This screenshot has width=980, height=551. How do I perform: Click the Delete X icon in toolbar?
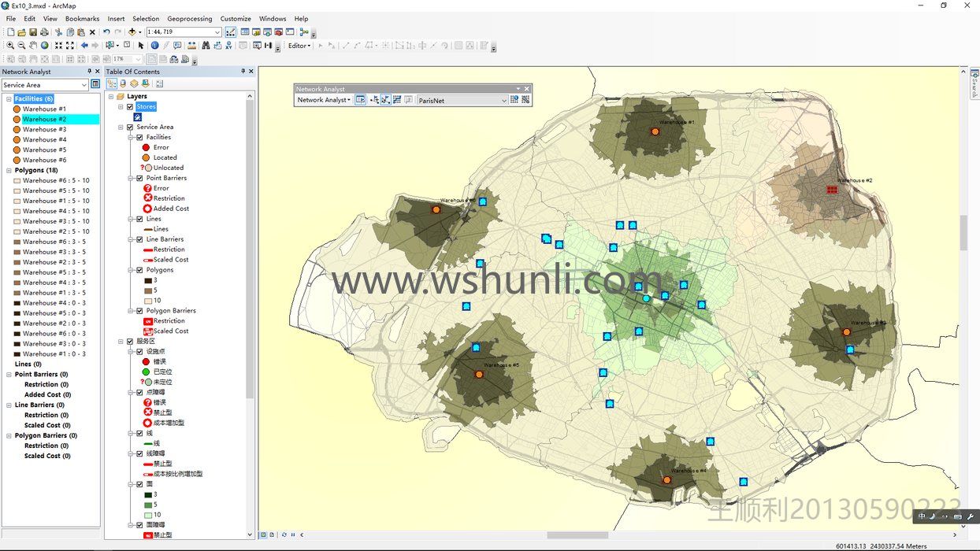[92, 32]
